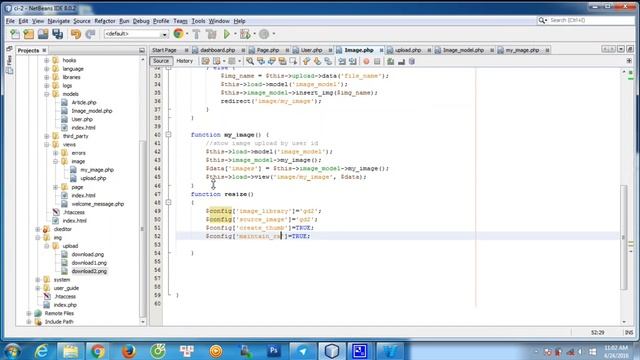Collapse the image folder in views
This screenshot has width=640, height=360.
pos(56,162)
